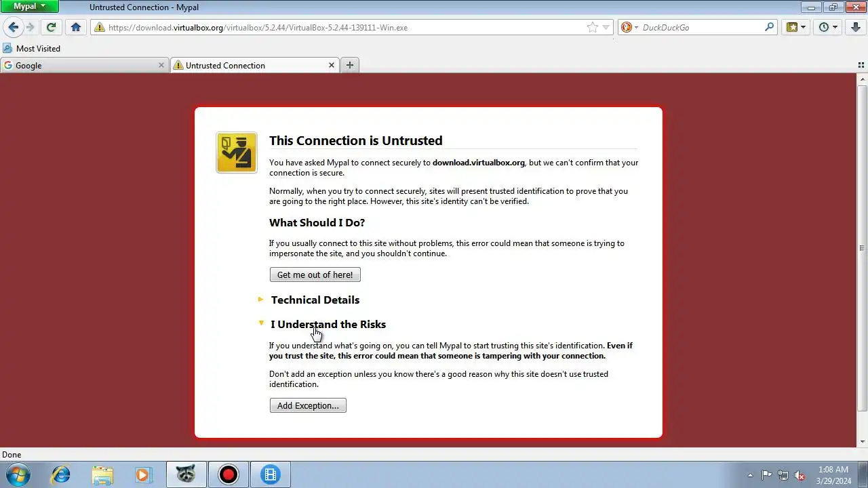Click the scrollbar up arrow

coord(863,78)
